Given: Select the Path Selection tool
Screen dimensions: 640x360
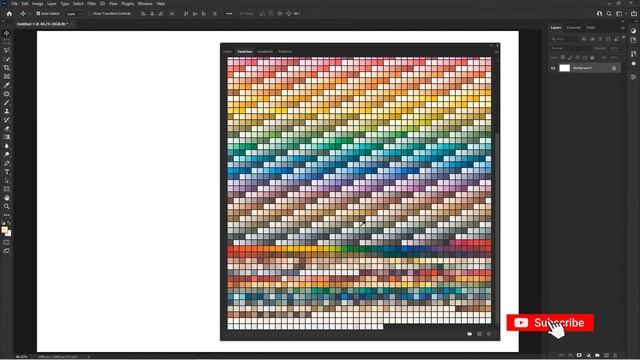Looking at the screenshot, I should pyautogui.click(x=7, y=180).
